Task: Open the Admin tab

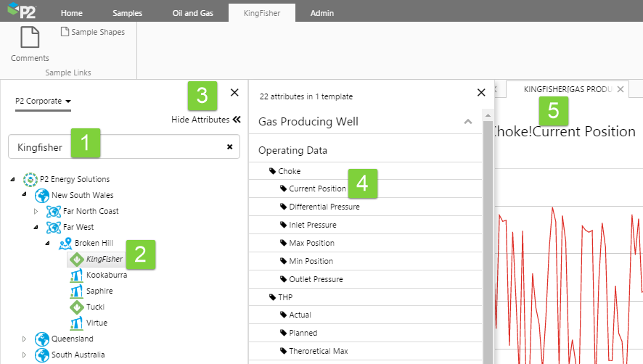Action: pos(322,13)
